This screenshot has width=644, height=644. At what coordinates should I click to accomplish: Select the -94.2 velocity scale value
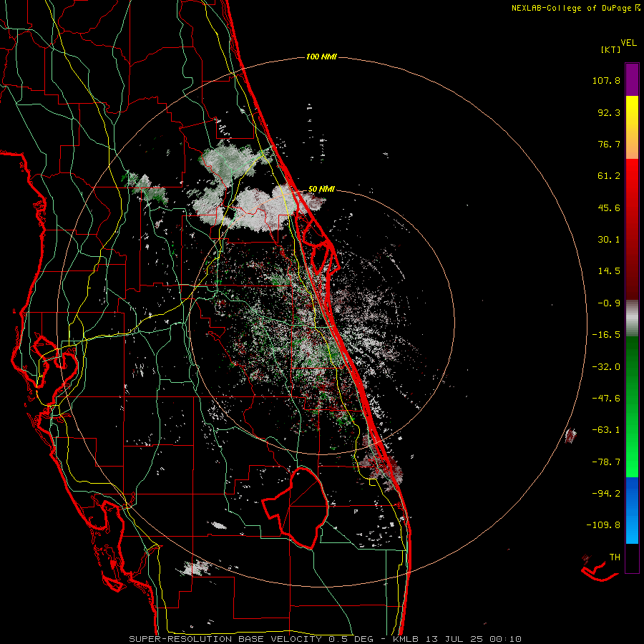[606, 493]
